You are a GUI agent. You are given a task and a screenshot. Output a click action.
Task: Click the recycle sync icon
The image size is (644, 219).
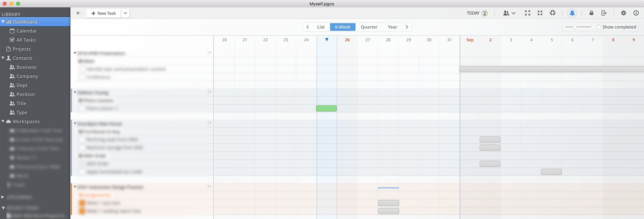pos(553,13)
